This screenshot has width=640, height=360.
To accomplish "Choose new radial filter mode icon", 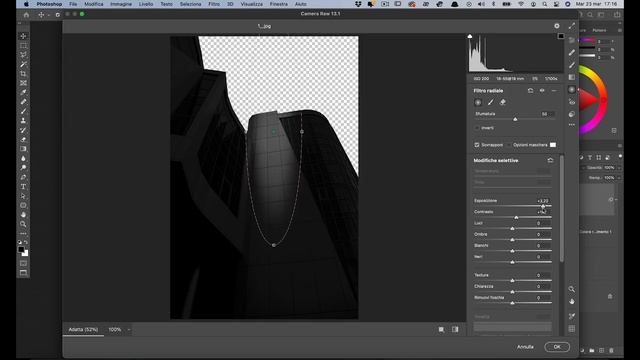I will tap(478, 102).
